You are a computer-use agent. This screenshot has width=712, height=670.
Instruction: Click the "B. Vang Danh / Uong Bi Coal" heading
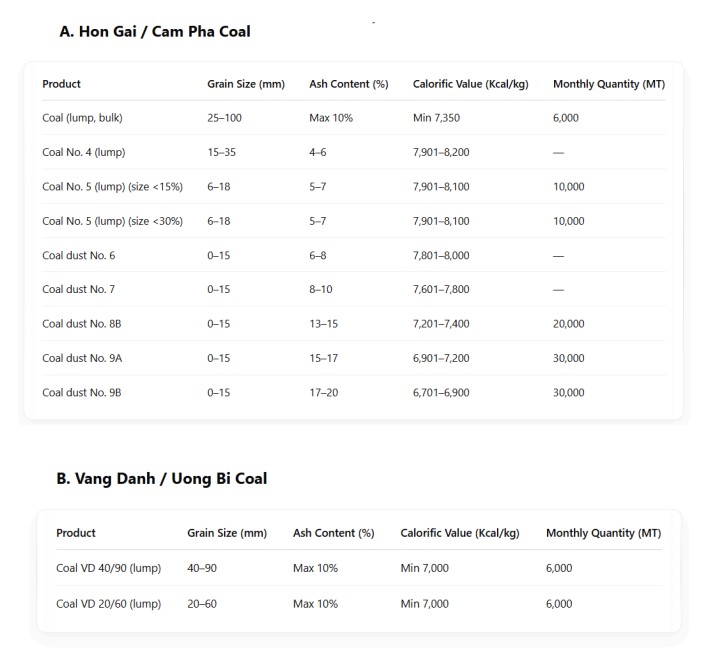(161, 478)
